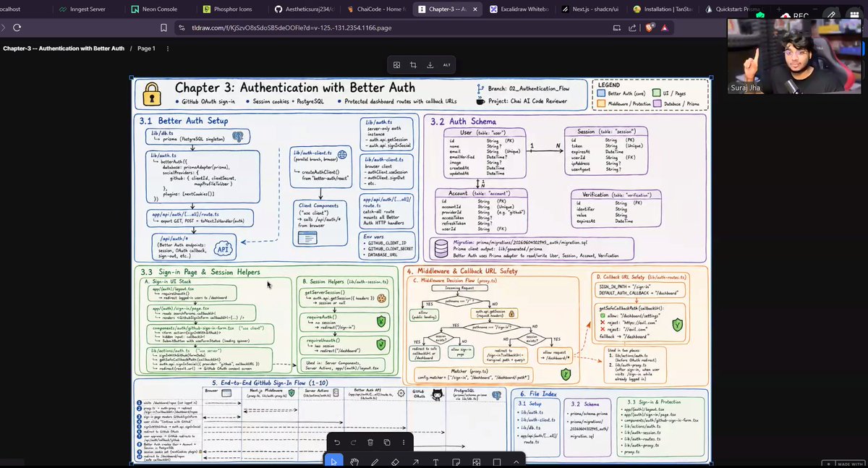Screen dimensions: 868x468
Task: Crop the selected image
Action: [413, 64]
